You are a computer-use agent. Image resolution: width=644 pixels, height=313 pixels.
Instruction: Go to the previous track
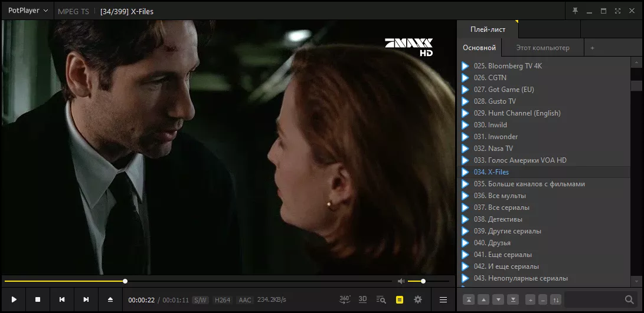tap(62, 300)
